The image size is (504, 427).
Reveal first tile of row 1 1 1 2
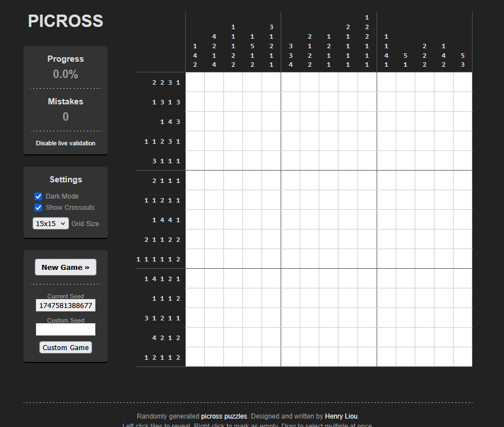pos(195,298)
